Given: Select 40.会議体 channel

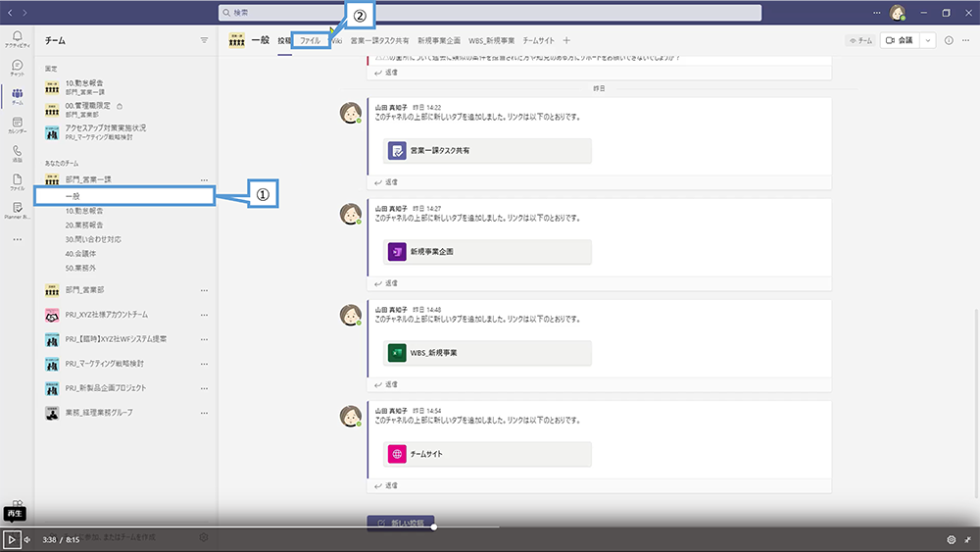Looking at the screenshot, I should (x=80, y=254).
